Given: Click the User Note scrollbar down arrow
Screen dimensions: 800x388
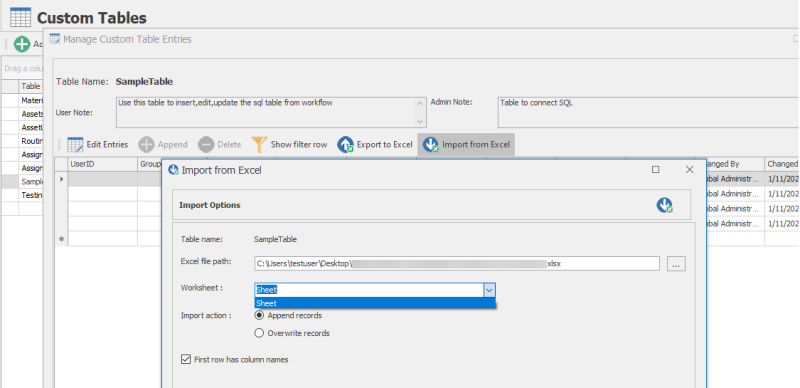Looking at the screenshot, I should tap(420, 122).
